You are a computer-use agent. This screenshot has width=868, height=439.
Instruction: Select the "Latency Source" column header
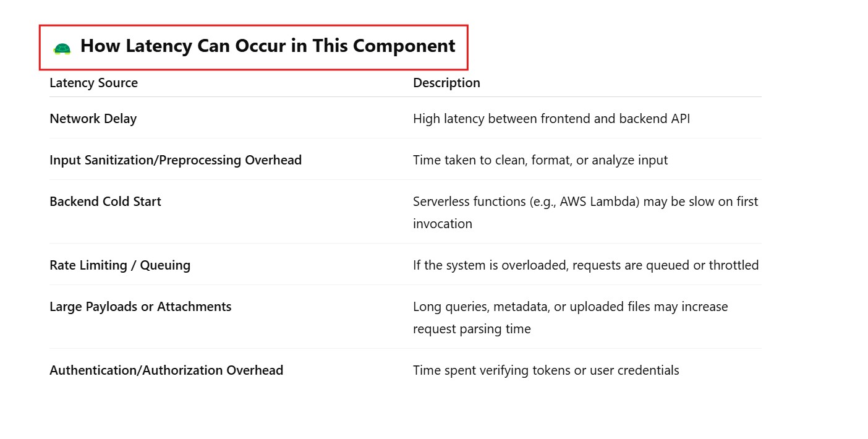(x=93, y=83)
